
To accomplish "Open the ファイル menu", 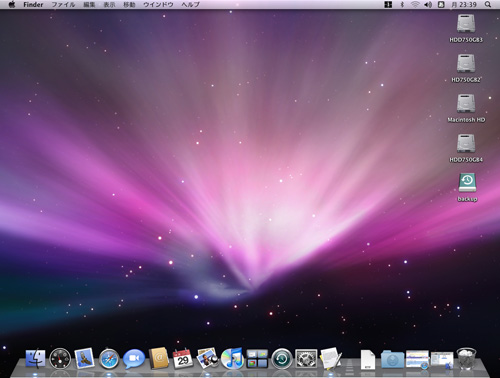I will (63, 5).
